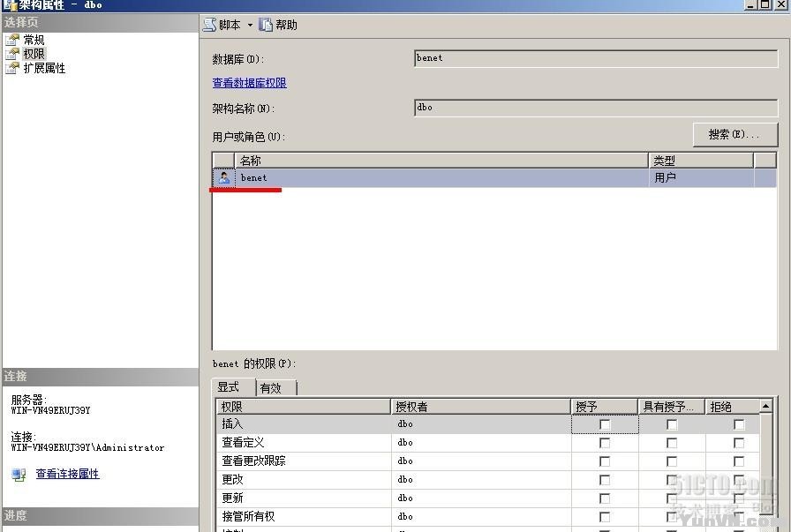Click the 脚本 button label

pyautogui.click(x=230, y=25)
